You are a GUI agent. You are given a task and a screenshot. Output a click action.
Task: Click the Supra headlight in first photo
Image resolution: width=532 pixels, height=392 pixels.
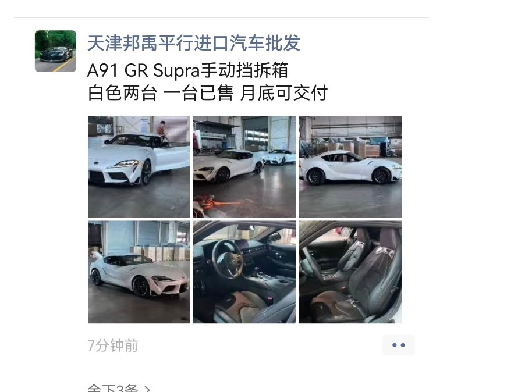pyautogui.click(x=127, y=163)
